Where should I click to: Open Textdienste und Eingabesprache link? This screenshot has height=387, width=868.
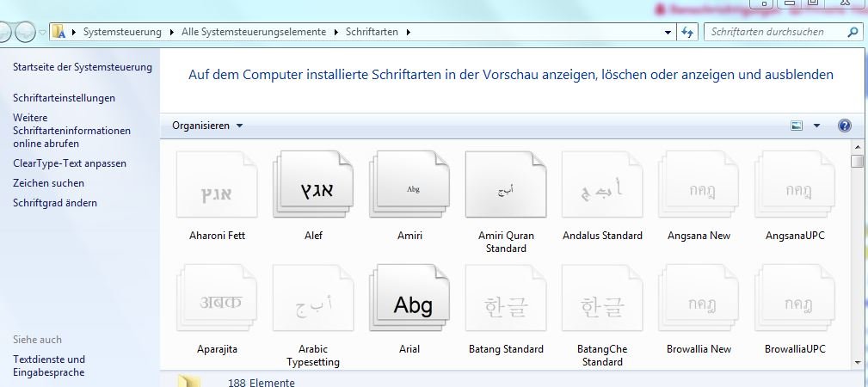(49, 366)
